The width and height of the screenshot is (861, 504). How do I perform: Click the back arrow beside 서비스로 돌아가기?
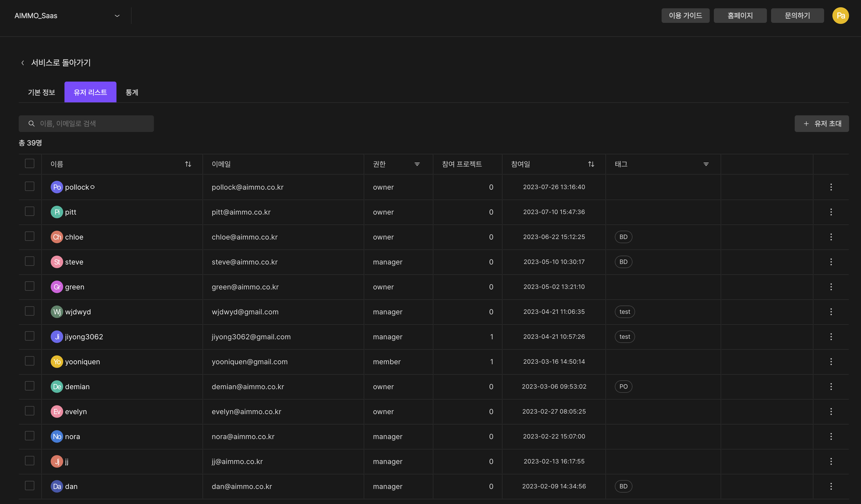[23, 63]
